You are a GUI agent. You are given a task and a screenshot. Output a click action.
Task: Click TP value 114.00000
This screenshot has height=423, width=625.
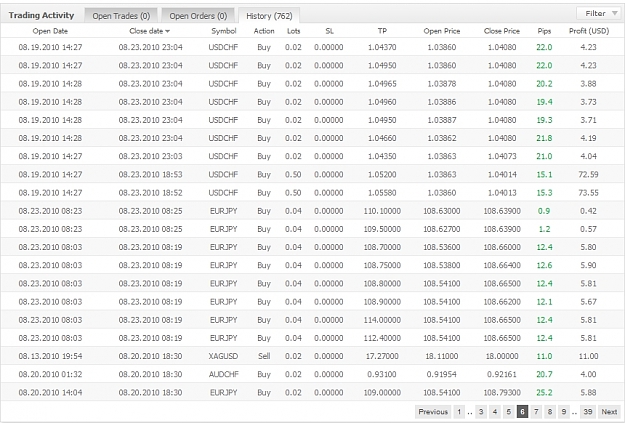click(x=382, y=320)
